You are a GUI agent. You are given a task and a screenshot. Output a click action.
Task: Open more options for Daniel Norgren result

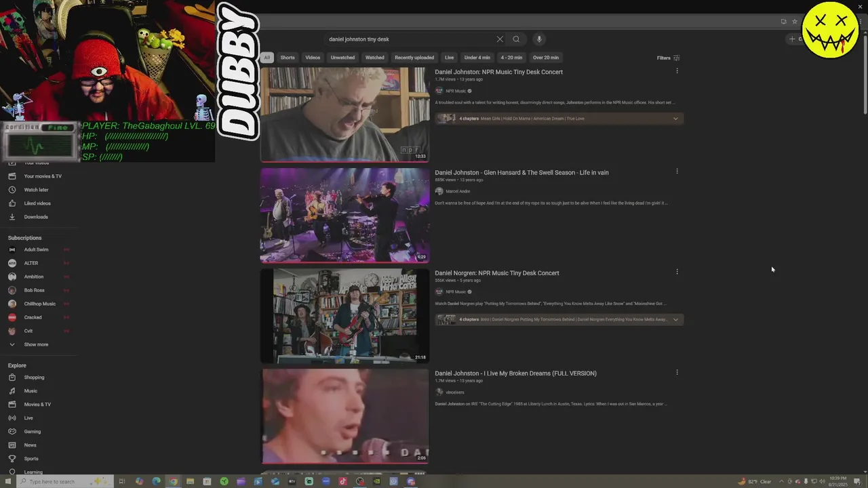[677, 272]
